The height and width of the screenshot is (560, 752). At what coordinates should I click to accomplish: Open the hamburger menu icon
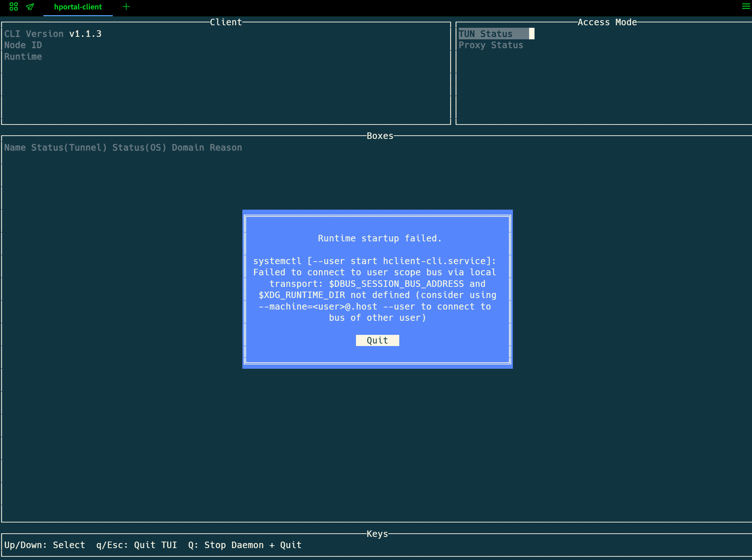pos(746,6)
